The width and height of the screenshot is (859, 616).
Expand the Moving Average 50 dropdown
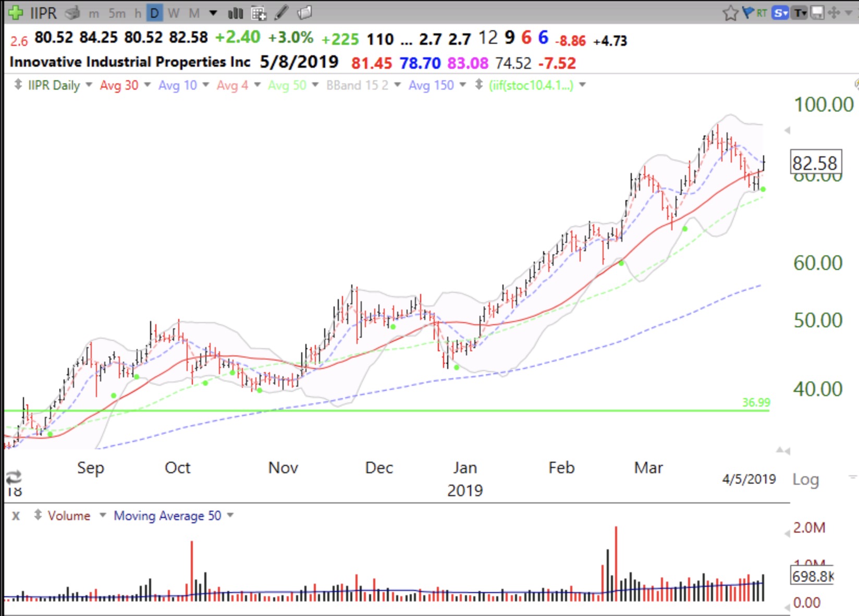(230, 515)
